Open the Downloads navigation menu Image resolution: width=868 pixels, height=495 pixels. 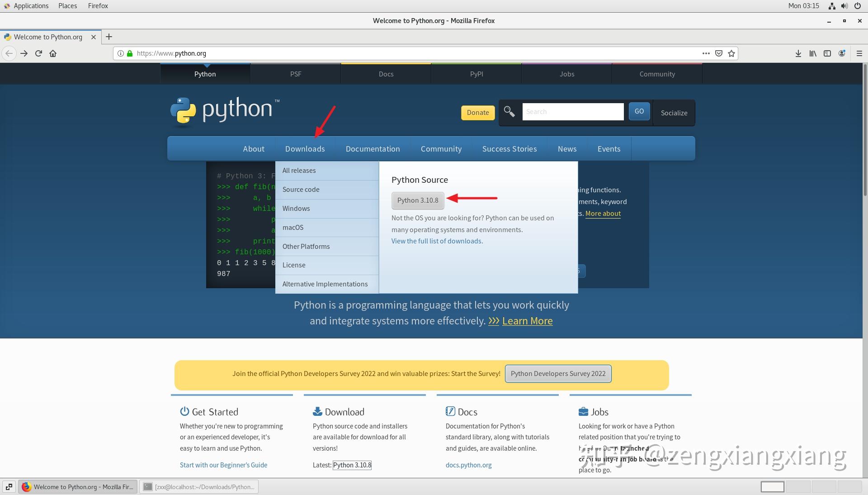pyautogui.click(x=305, y=149)
